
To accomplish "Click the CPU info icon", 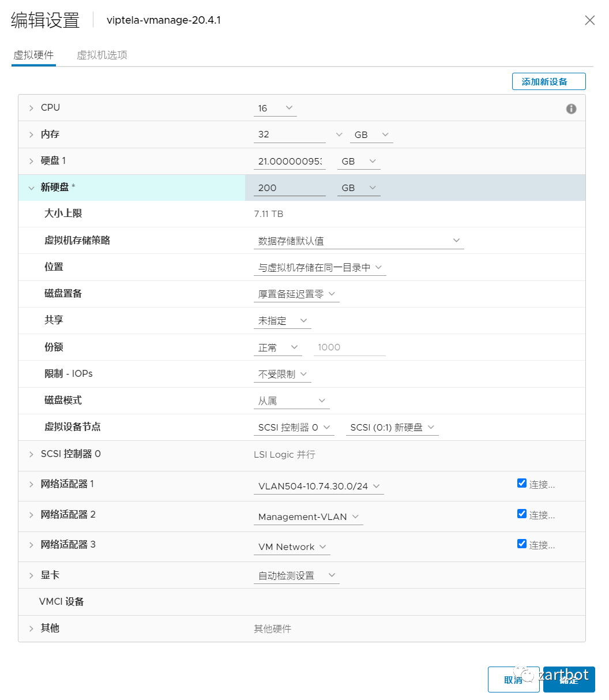I will 571,108.
